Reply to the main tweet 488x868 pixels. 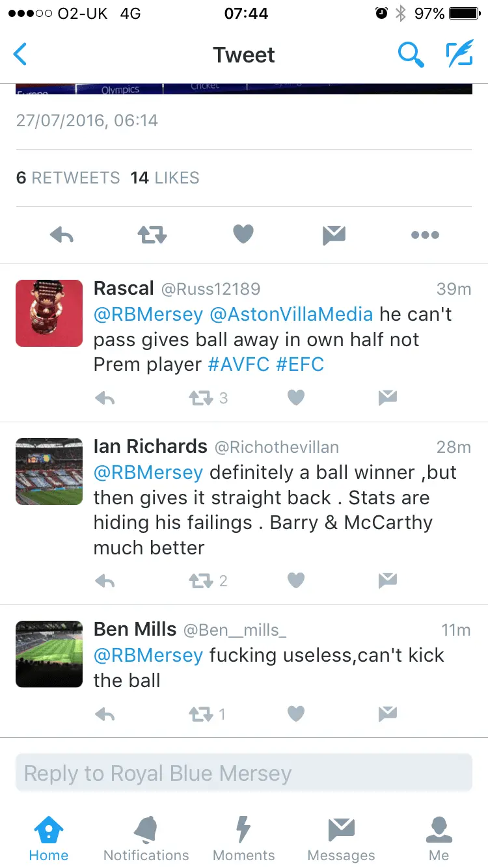[62, 235]
